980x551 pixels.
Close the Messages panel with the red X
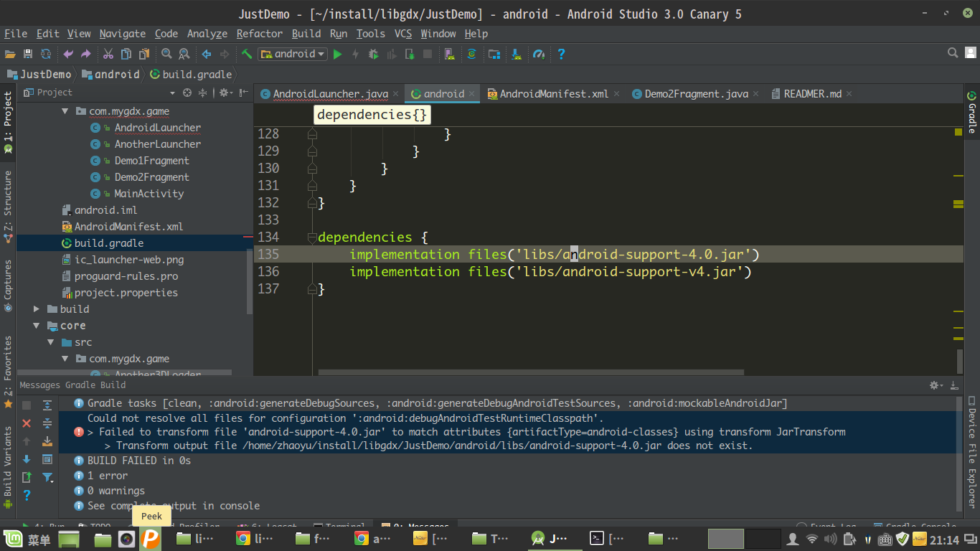(x=27, y=423)
